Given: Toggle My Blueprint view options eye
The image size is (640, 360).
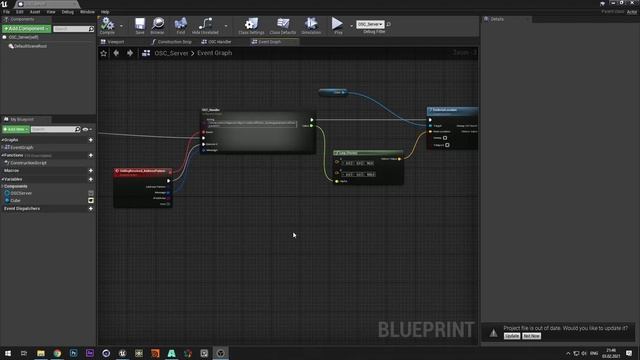Looking at the screenshot, I should point(85,129).
